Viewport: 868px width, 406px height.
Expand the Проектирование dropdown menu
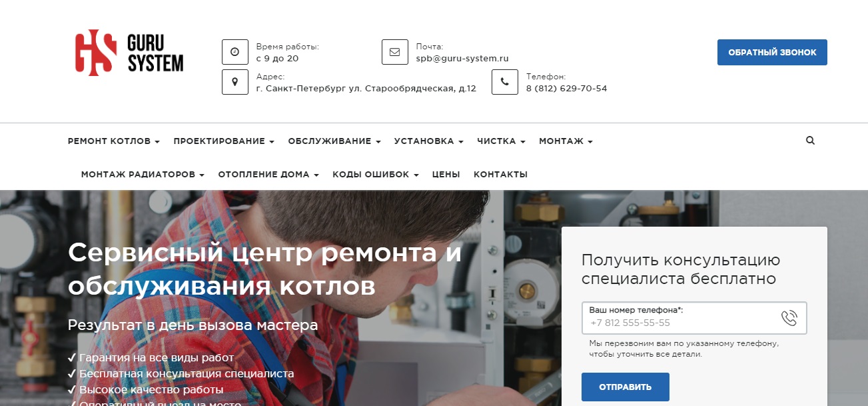point(224,141)
